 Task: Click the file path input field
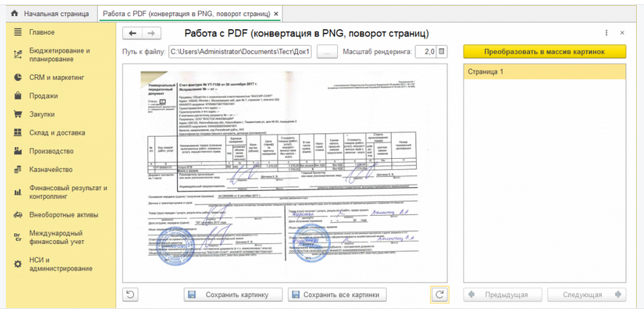tap(240, 52)
